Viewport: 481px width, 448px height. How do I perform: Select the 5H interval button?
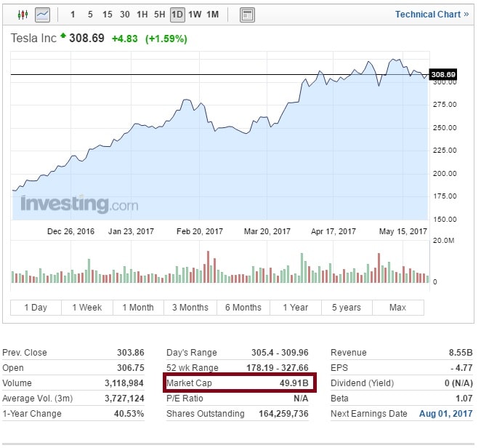point(160,15)
